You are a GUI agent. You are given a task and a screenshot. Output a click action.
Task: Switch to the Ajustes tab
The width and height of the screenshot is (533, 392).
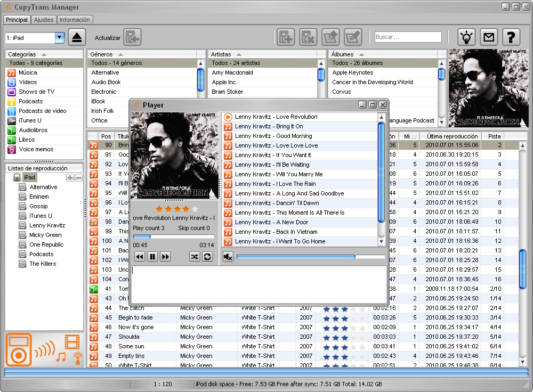pyautogui.click(x=44, y=20)
